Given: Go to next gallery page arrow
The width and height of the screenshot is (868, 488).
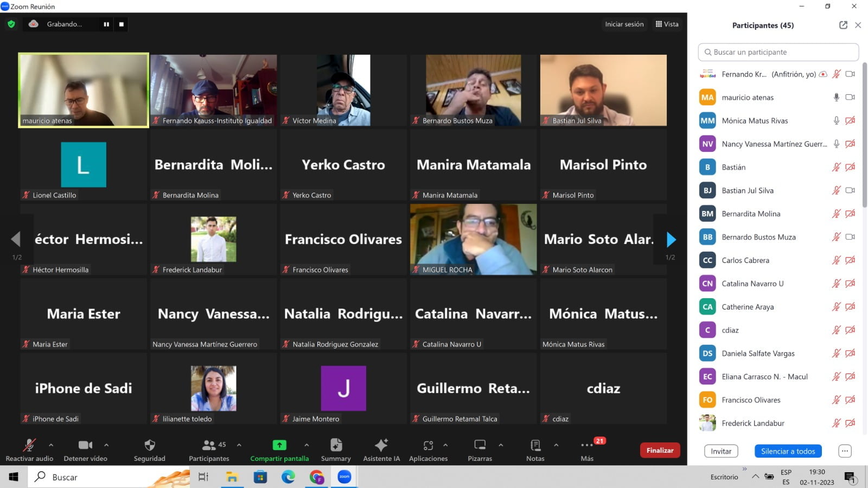Looking at the screenshot, I should (x=671, y=239).
